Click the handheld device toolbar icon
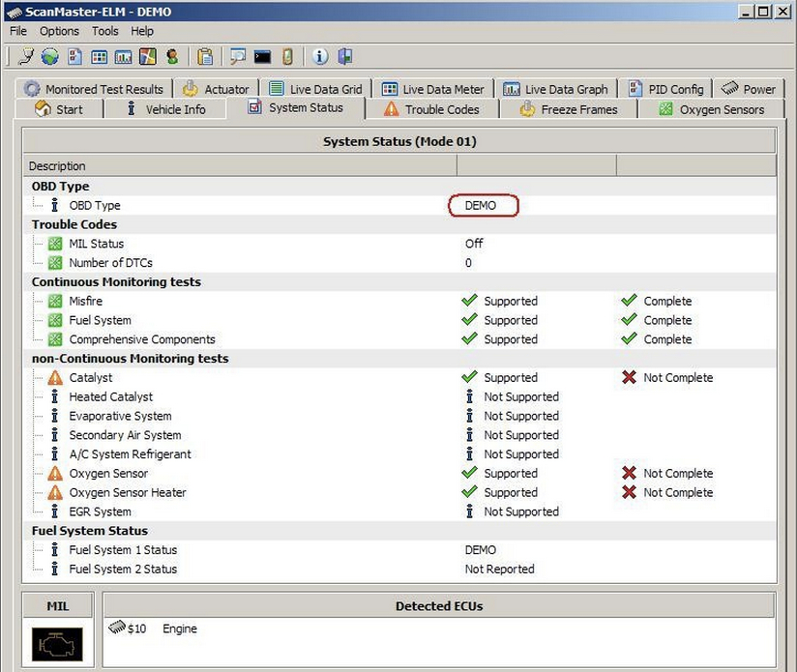 coord(287,56)
